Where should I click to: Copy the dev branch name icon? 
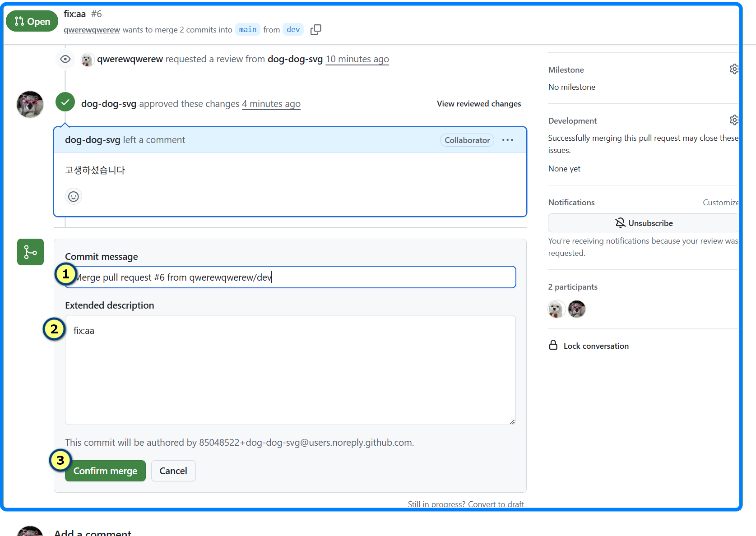315,30
